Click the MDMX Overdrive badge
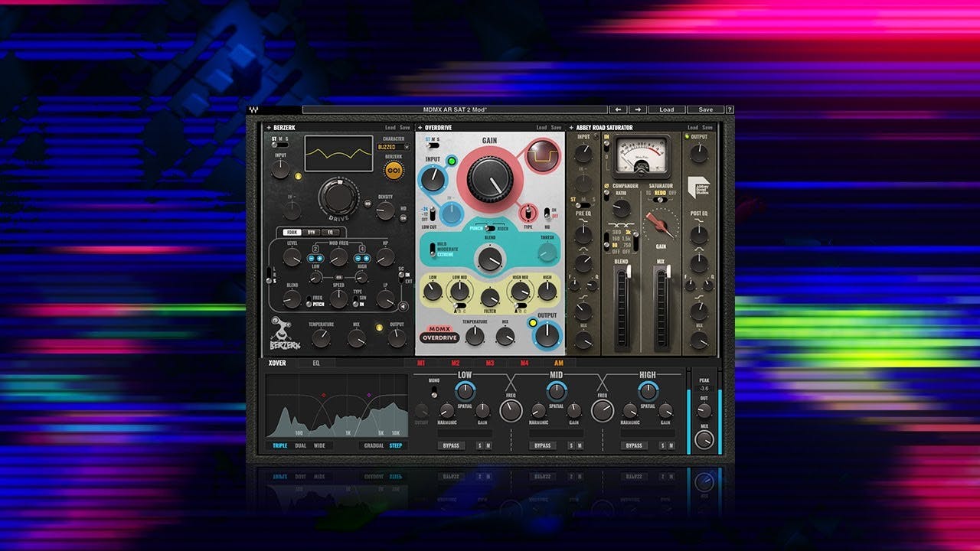 tap(441, 335)
